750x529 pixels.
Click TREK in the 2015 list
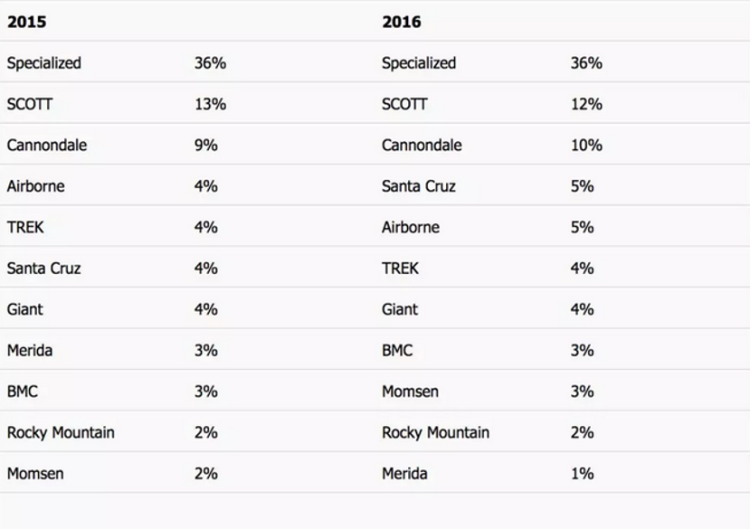click(28, 227)
